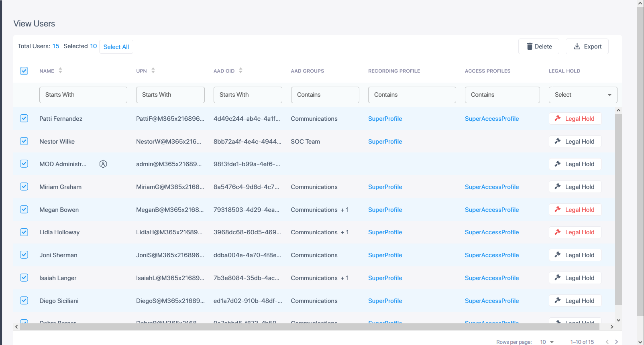Open SuperAccessProfile link for Patti Fernandez
Image resolution: width=644 pixels, height=345 pixels.
(x=492, y=119)
